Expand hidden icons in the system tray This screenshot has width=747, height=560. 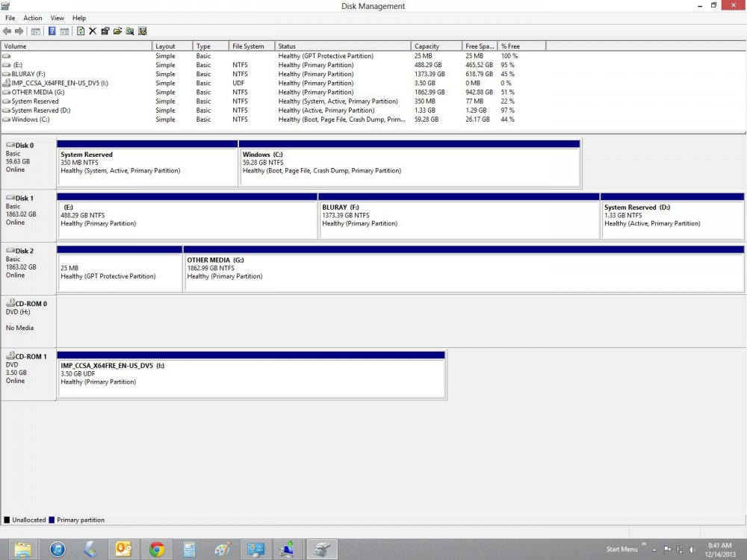pyautogui.click(x=654, y=549)
